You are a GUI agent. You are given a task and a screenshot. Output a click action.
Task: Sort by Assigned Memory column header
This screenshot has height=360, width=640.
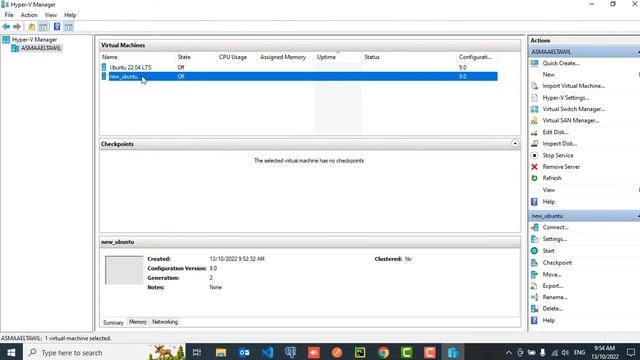(x=286, y=57)
